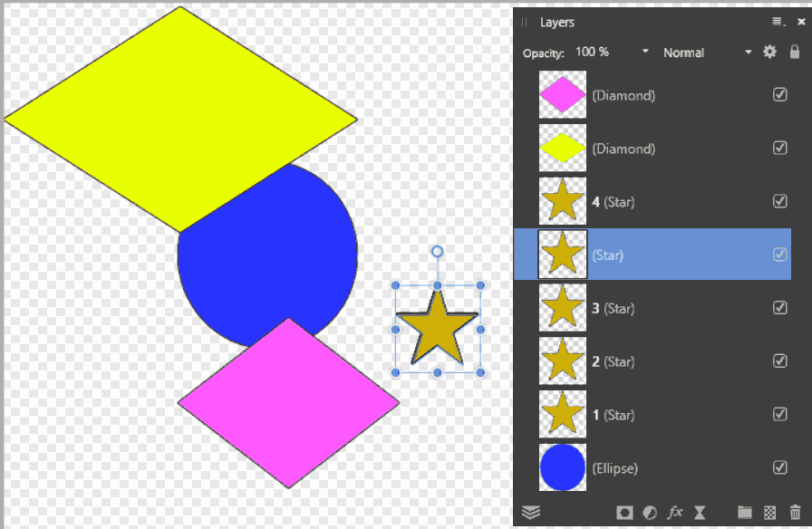
Task: Open layer blend options gear icon
Action: (x=769, y=52)
